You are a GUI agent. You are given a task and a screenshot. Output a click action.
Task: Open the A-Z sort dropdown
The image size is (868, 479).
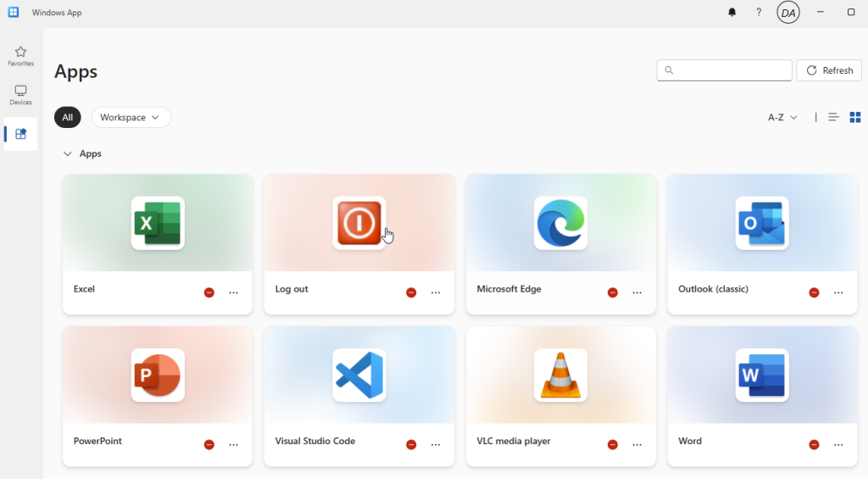[782, 117]
